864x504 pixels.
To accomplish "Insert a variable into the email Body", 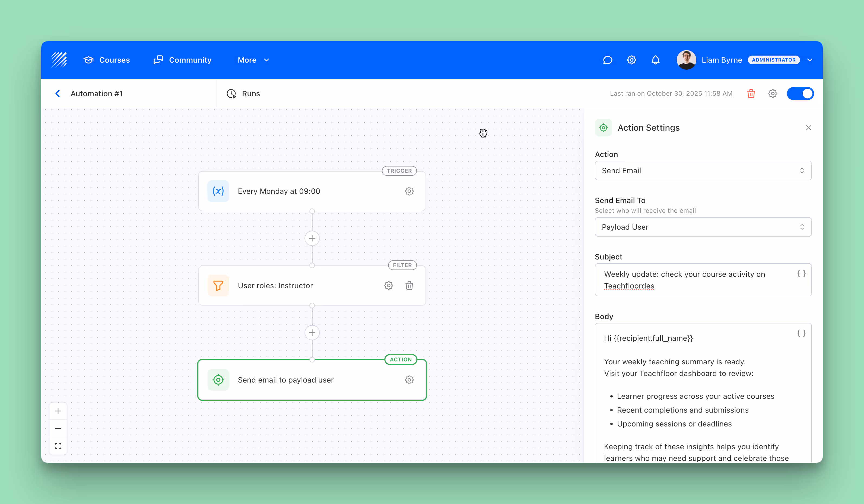I will [801, 333].
